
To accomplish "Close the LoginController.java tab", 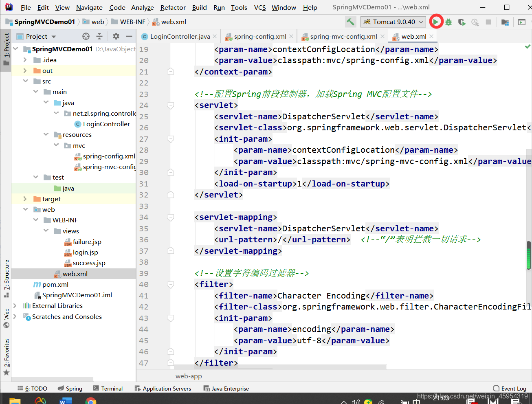I will pos(215,36).
